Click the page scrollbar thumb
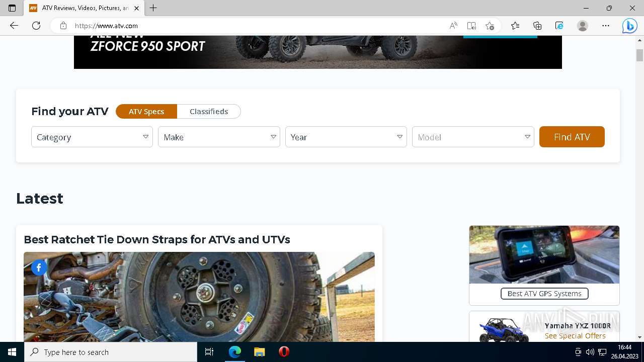Screen dimensions: 644x362 point(639,55)
